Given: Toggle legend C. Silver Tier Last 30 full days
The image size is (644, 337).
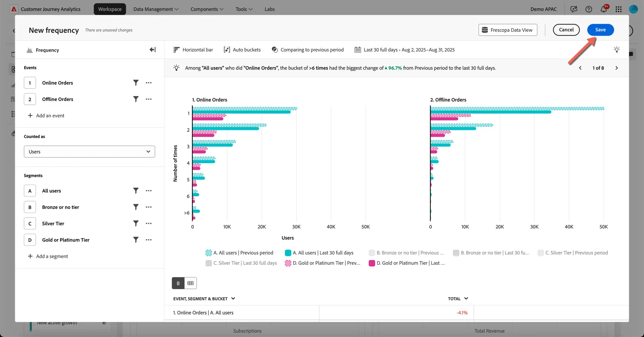Looking at the screenshot, I should (x=241, y=263).
